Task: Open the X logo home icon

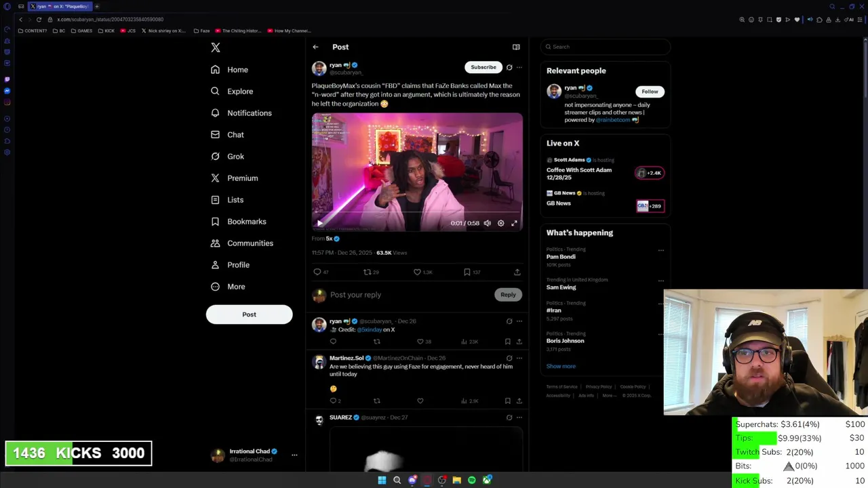Action: tap(216, 47)
